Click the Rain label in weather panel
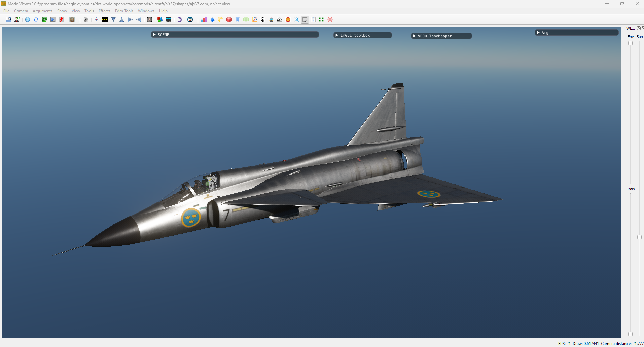The image size is (644, 347). [631, 189]
